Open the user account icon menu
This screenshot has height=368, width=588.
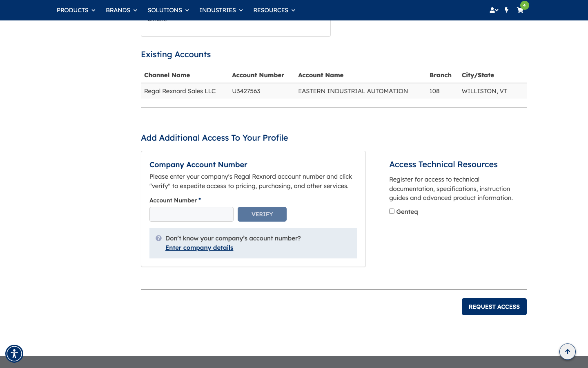(x=494, y=10)
